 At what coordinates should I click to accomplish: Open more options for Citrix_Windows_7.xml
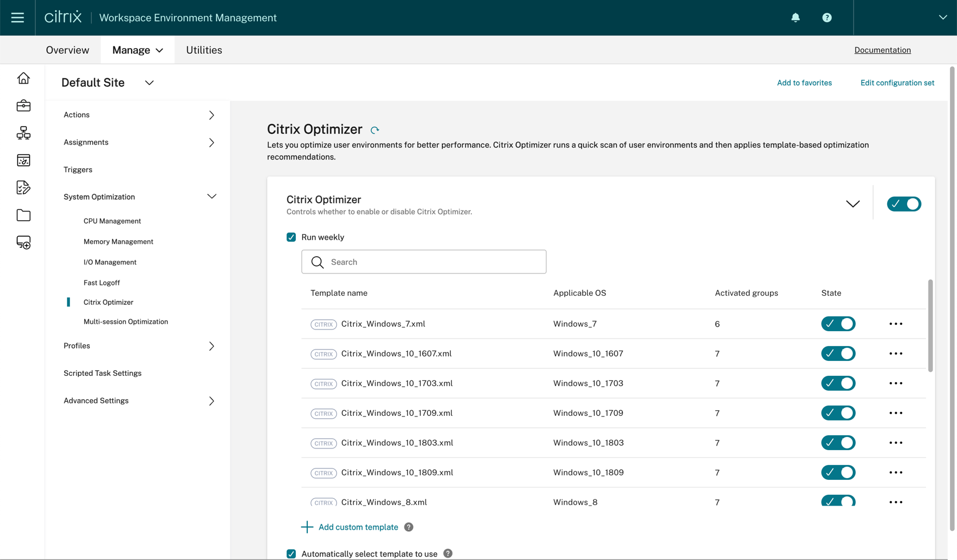(x=895, y=324)
